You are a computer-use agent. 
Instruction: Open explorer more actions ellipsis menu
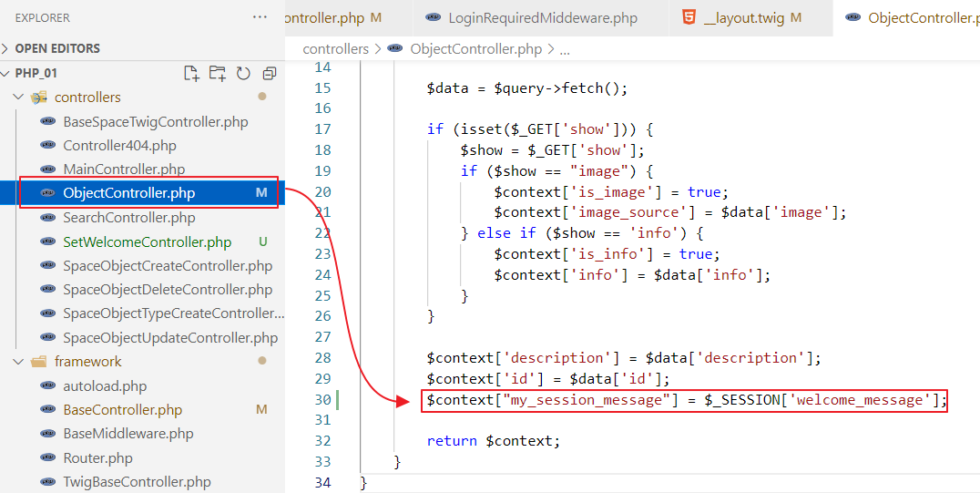click(x=260, y=17)
